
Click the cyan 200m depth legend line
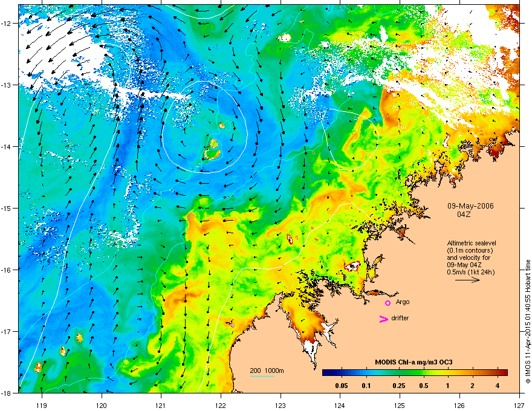coord(262,376)
